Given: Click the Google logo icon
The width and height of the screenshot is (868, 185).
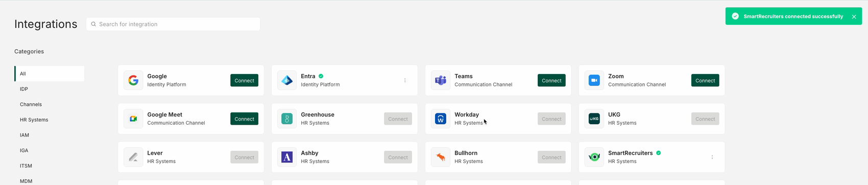Looking at the screenshot, I should pyautogui.click(x=133, y=80).
